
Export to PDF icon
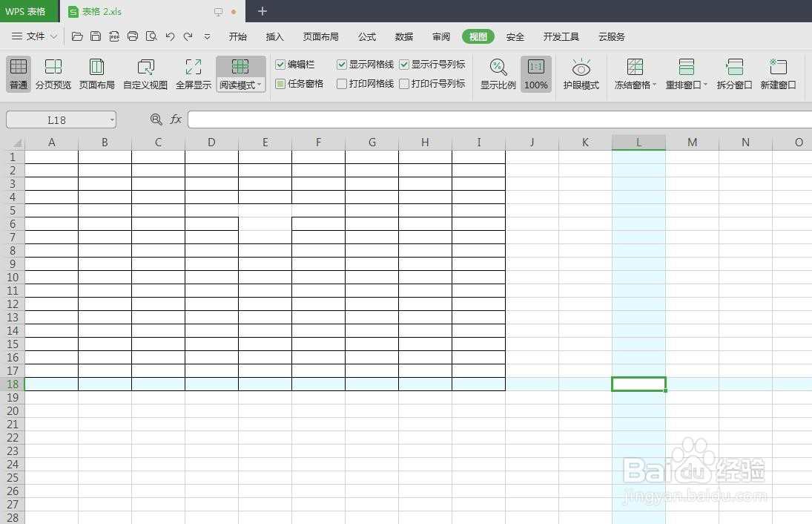pyautogui.click(x=114, y=36)
